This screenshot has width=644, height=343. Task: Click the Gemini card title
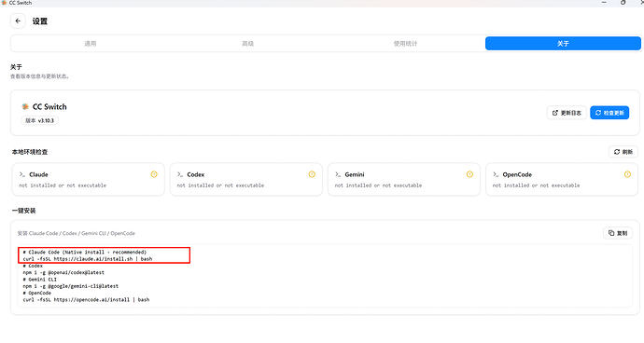pos(355,174)
